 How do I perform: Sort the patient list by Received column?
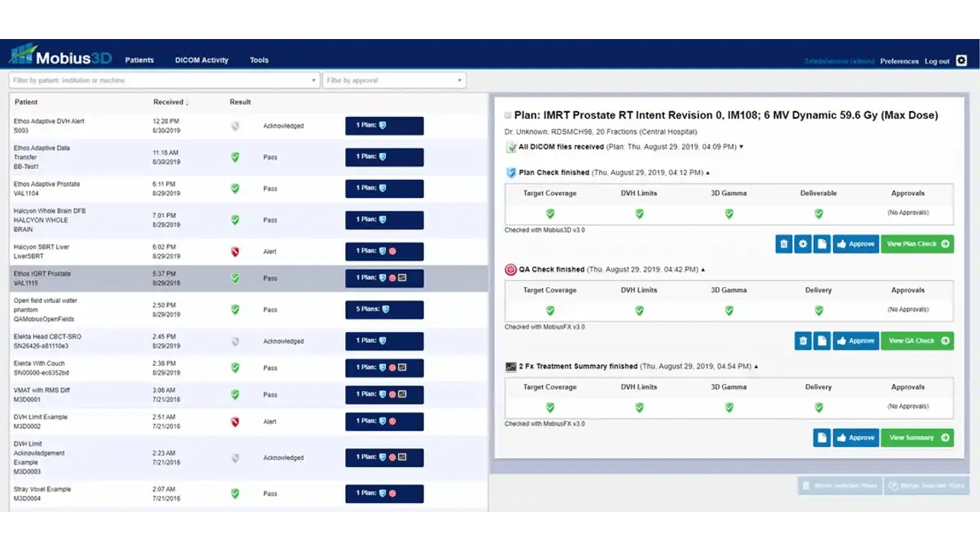[170, 102]
